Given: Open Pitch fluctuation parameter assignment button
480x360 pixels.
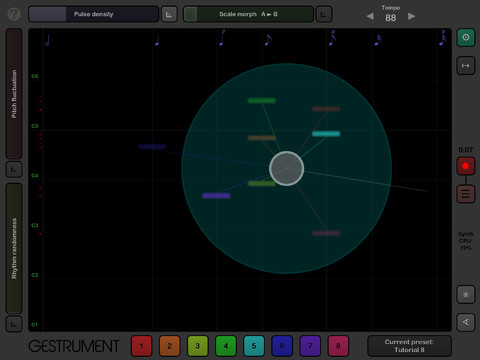Looking at the screenshot, I should (14, 169).
